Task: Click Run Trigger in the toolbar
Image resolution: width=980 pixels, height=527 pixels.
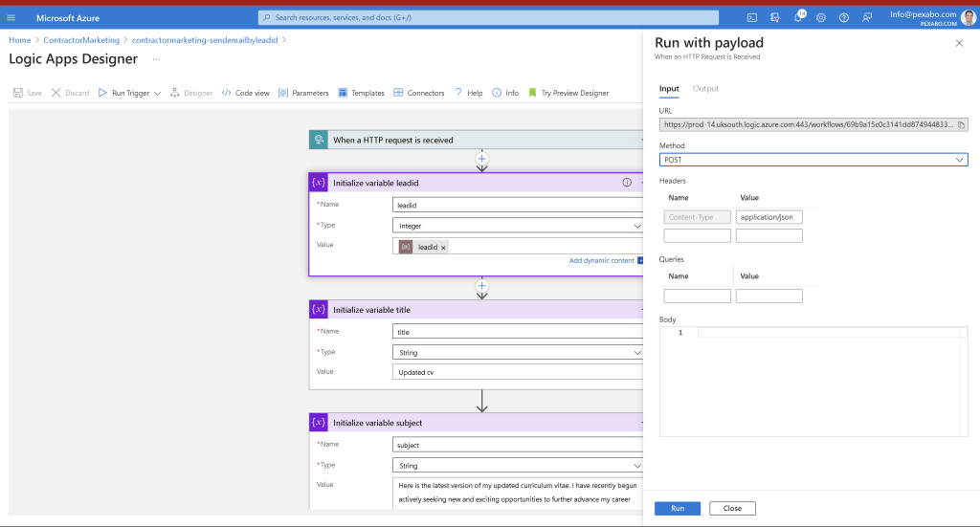Action: click(123, 93)
